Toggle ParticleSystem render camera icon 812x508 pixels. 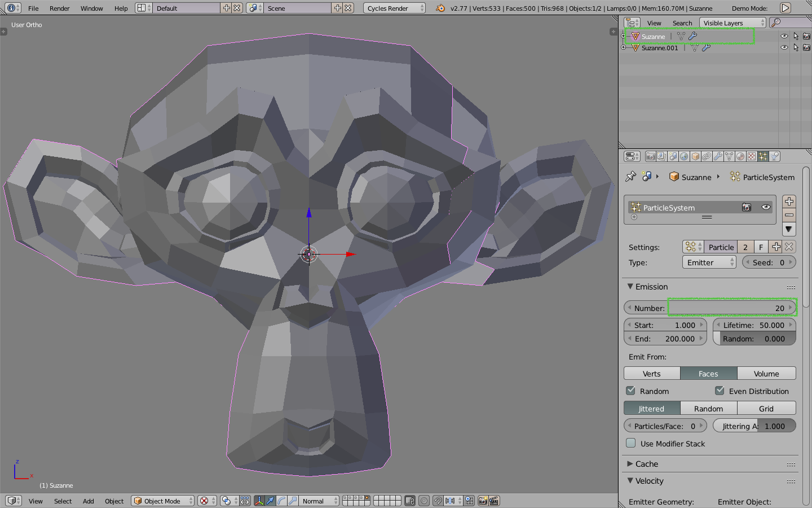click(x=747, y=207)
